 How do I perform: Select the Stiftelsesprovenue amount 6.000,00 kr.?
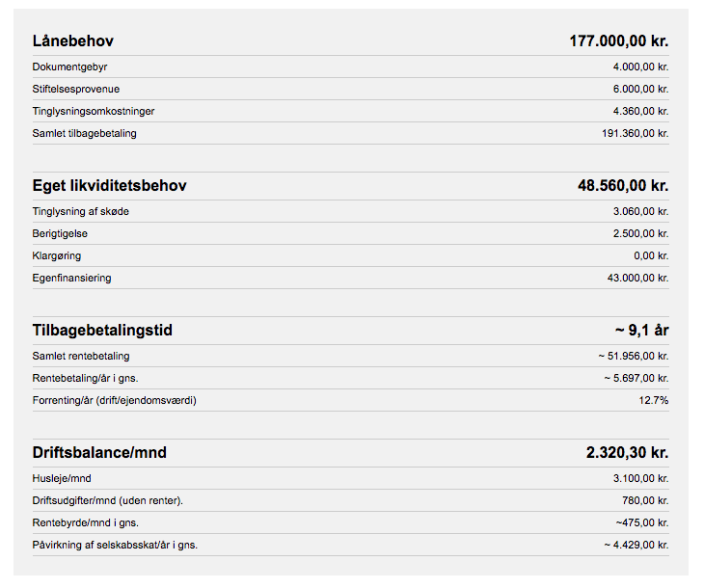[x=640, y=89]
